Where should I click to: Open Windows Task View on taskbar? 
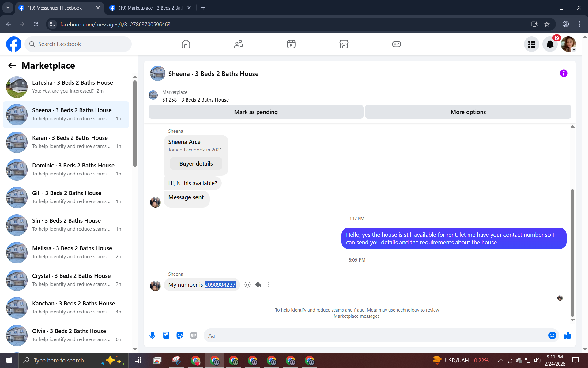click(x=138, y=360)
